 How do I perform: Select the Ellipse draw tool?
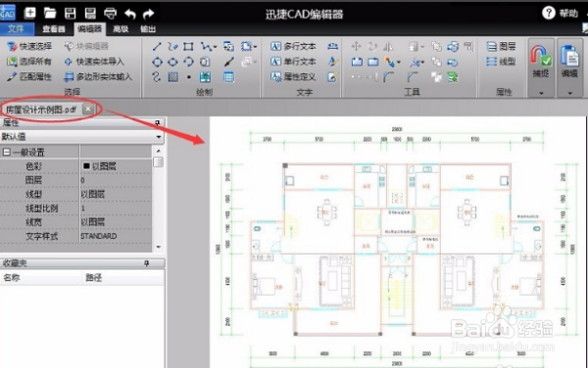click(172, 62)
